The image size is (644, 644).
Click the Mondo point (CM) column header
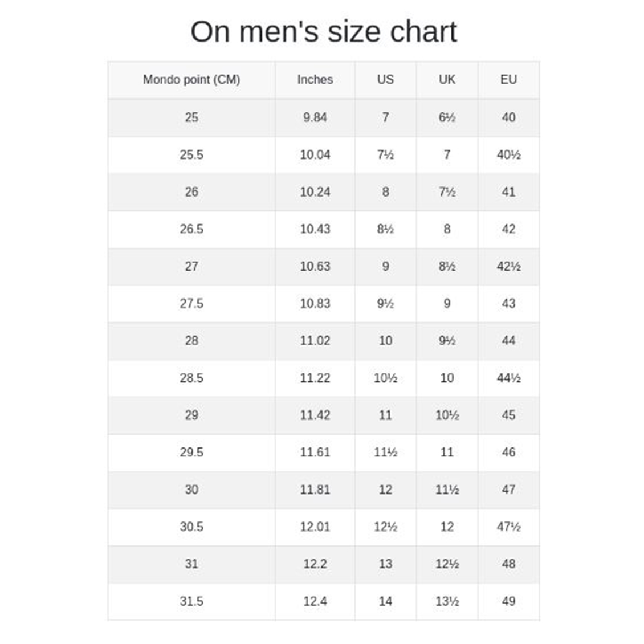pos(191,80)
